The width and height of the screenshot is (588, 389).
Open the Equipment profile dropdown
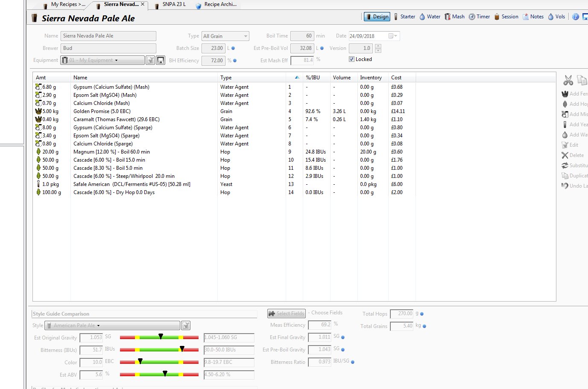pyautogui.click(x=102, y=60)
